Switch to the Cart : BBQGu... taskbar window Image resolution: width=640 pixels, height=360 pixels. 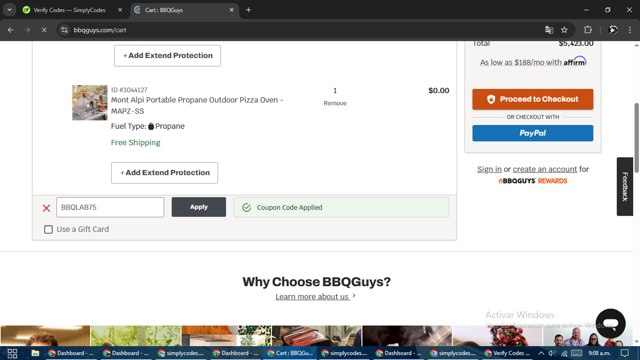tap(290, 353)
